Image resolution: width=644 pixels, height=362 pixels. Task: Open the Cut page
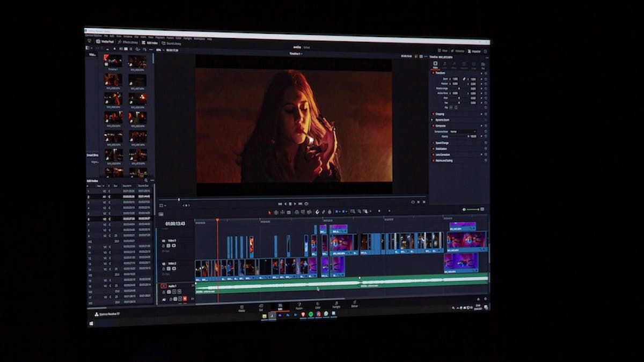click(x=261, y=307)
